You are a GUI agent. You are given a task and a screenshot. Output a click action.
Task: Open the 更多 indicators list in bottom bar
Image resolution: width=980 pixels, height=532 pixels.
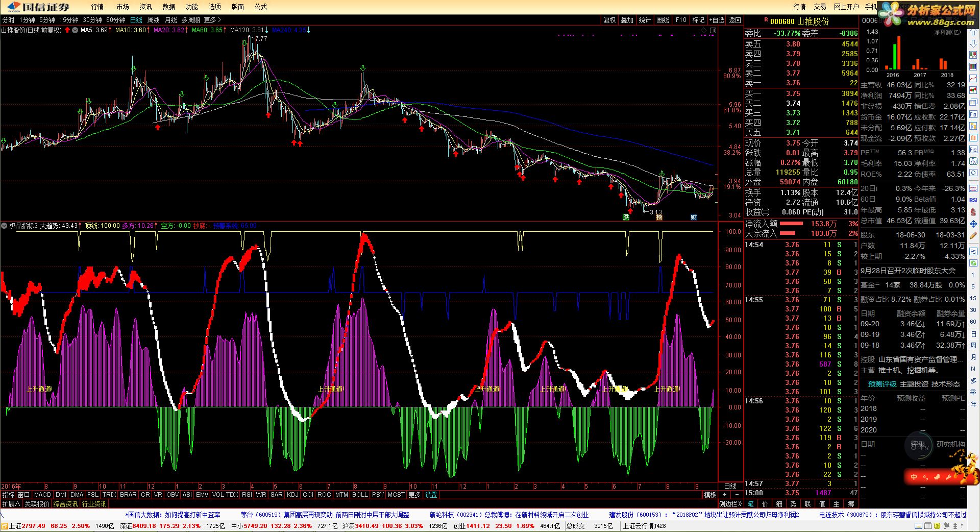click(x=414, y=495)
